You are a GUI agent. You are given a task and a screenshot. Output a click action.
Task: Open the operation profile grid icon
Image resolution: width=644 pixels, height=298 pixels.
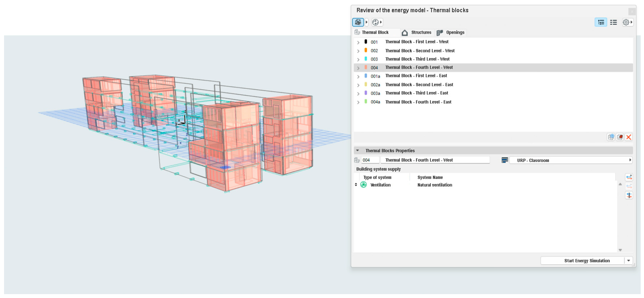[505, 160]
